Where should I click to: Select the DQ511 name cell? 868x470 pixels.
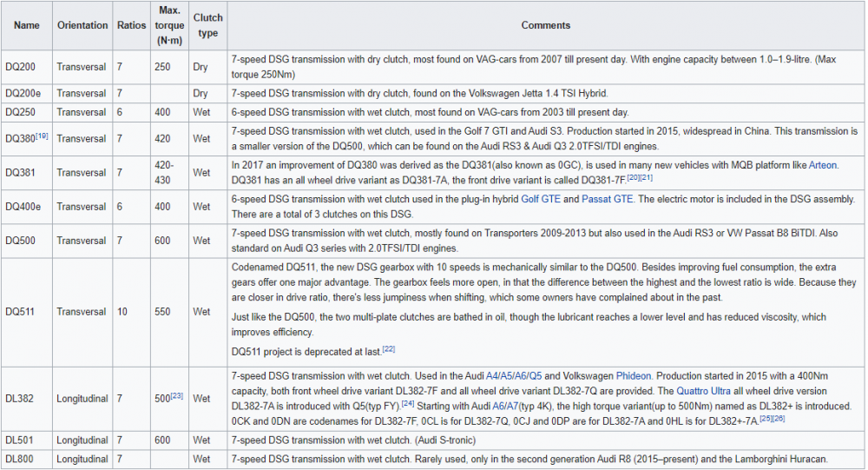click(27, 312)
